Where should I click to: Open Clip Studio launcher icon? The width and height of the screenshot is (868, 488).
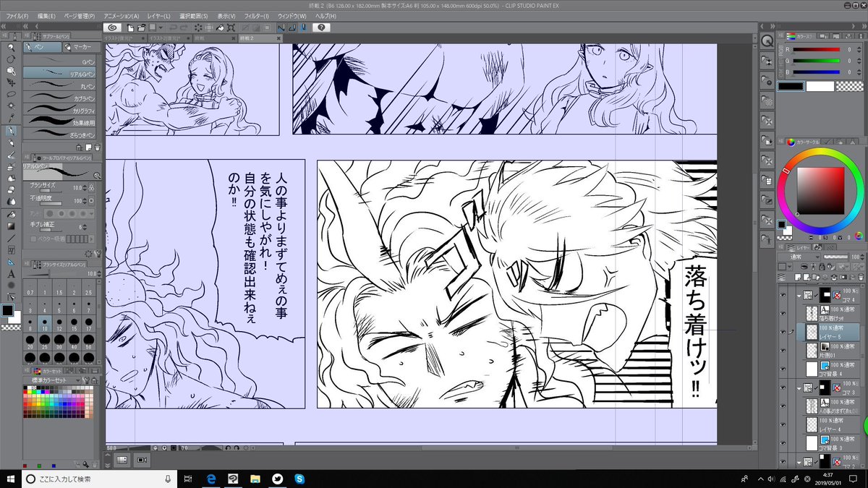112,27
